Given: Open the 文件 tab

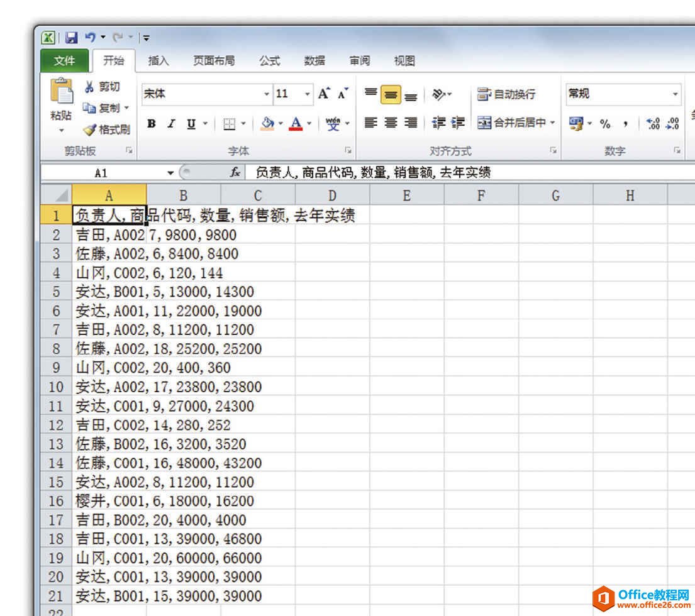Looking at the screenshot, I should tap(65, 60).
